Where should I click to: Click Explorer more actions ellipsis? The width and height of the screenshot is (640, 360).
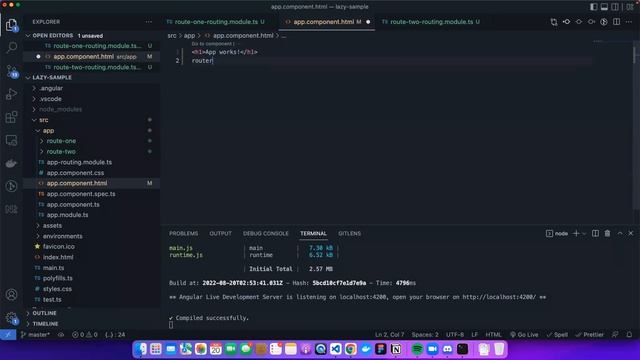tap(149, 22)
